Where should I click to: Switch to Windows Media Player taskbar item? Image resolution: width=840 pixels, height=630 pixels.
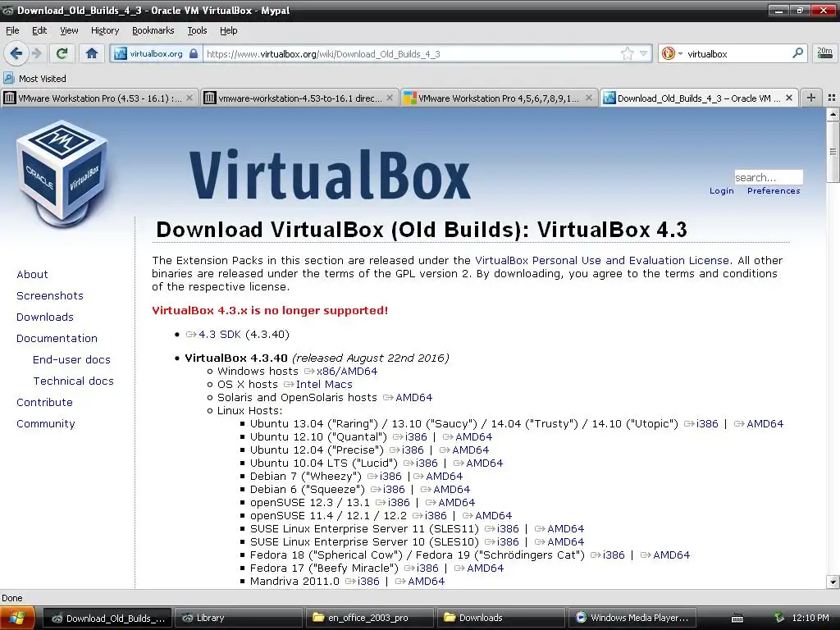click(632, 619)
